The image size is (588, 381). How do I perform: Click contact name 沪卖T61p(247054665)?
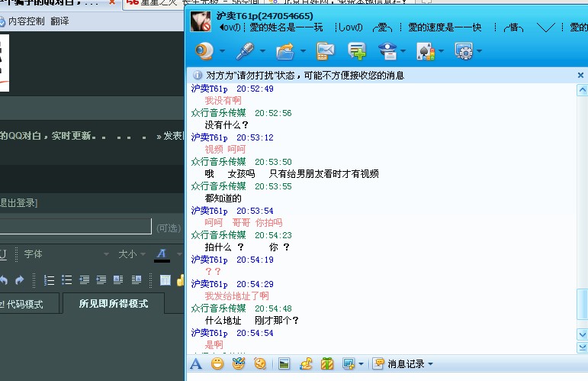point(265,16)
